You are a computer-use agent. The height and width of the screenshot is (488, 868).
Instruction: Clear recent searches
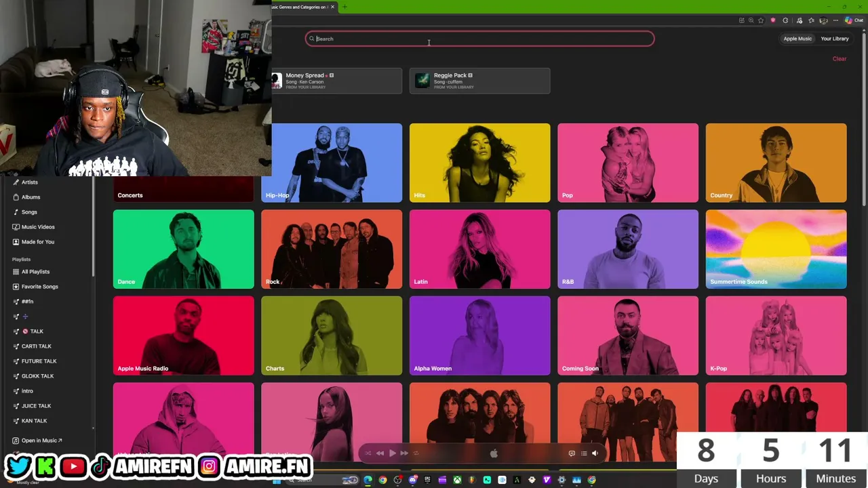(x=840, y=59)
